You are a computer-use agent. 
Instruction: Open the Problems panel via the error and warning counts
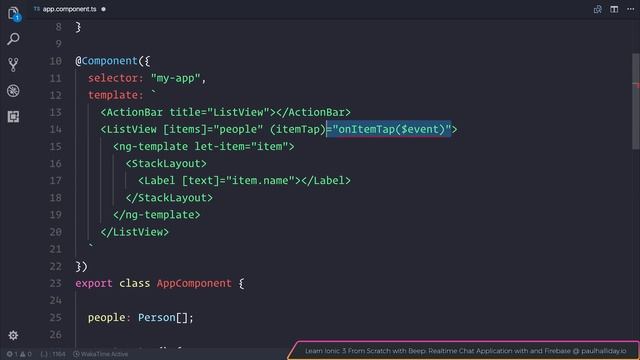click(19, 354)
